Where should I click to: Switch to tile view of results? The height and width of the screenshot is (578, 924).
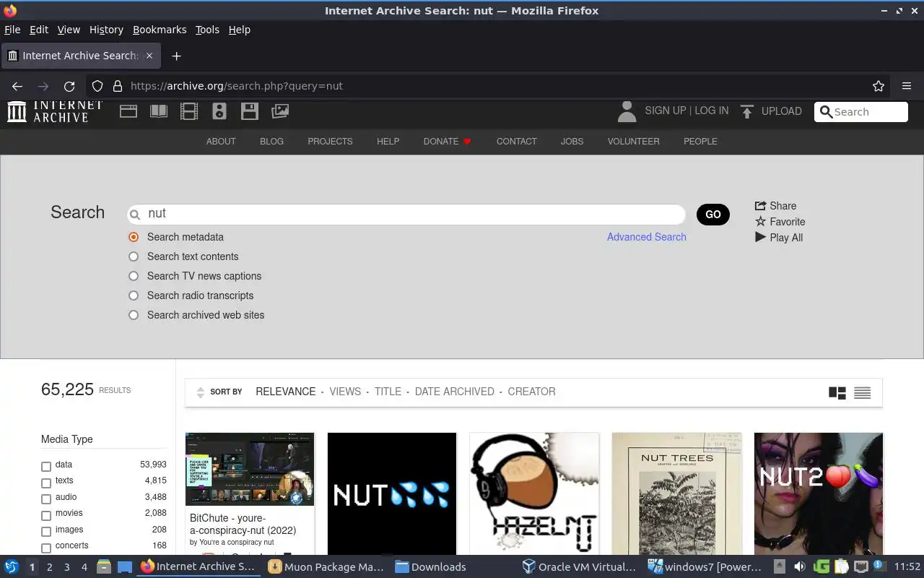pyautogui.click(x=837, y=393)
